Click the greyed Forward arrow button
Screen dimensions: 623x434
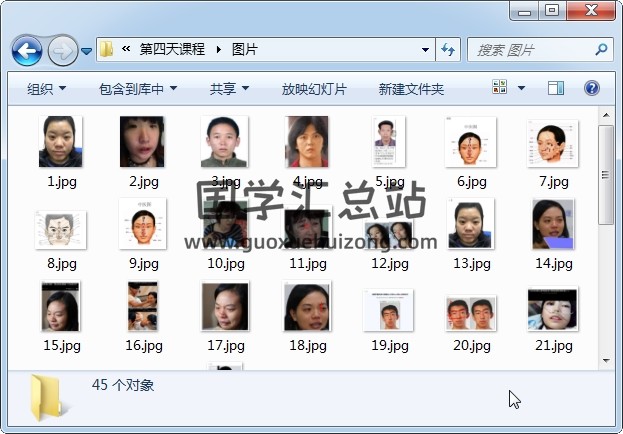pyautogui.click(x=63, y=50)
